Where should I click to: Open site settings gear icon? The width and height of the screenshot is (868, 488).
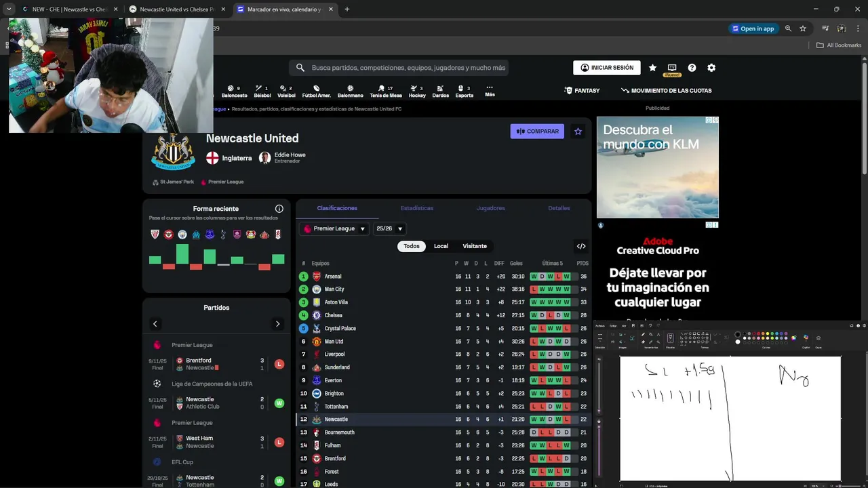(711, 68)
